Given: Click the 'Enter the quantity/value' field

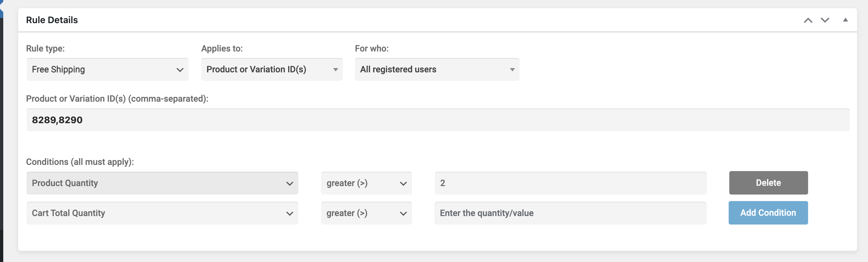Looking at the screenshot, I should point(570,213).
